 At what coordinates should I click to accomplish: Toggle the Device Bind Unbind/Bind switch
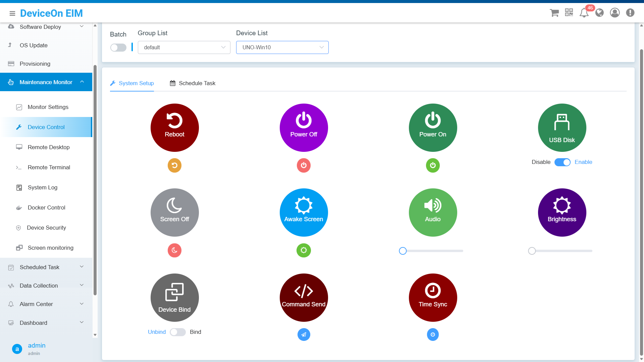click(178, 332)
